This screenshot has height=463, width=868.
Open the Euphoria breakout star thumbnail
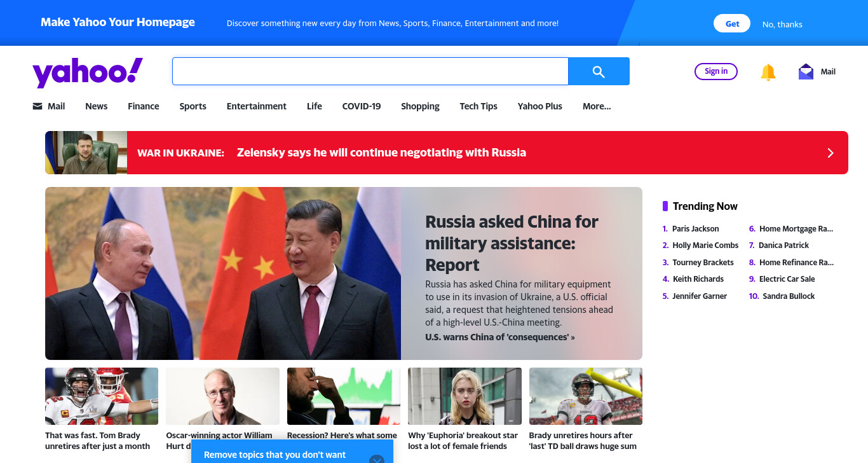coord(465,396)
